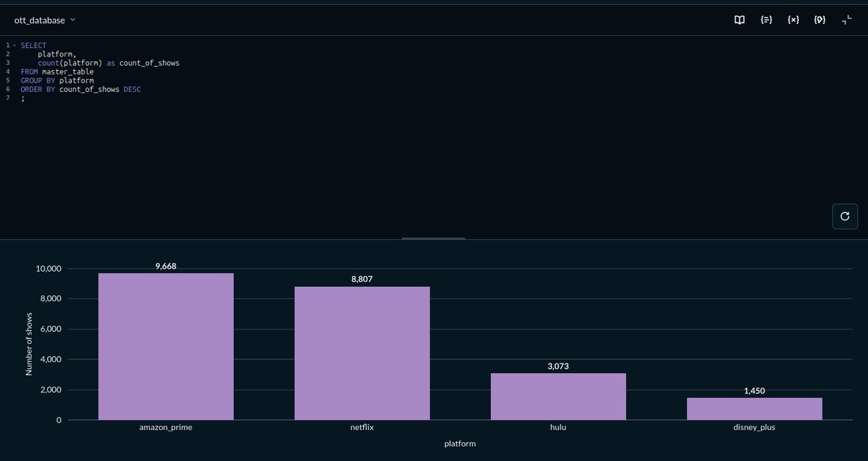The width and height of the screenshot is (868, 461).
Task: Click the 8,807 value label
Action: [x=362, y=279]
